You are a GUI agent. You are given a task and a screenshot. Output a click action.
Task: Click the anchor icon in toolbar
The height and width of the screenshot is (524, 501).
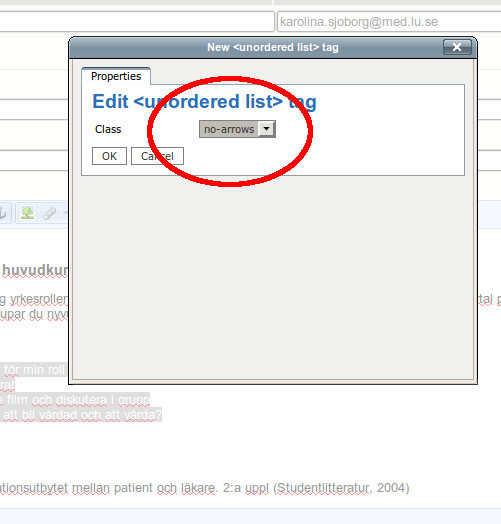[x=3, y=213]
